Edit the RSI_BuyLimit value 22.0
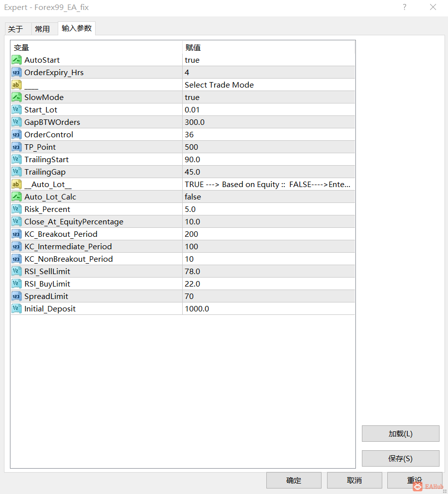 (x=269, y=284)
